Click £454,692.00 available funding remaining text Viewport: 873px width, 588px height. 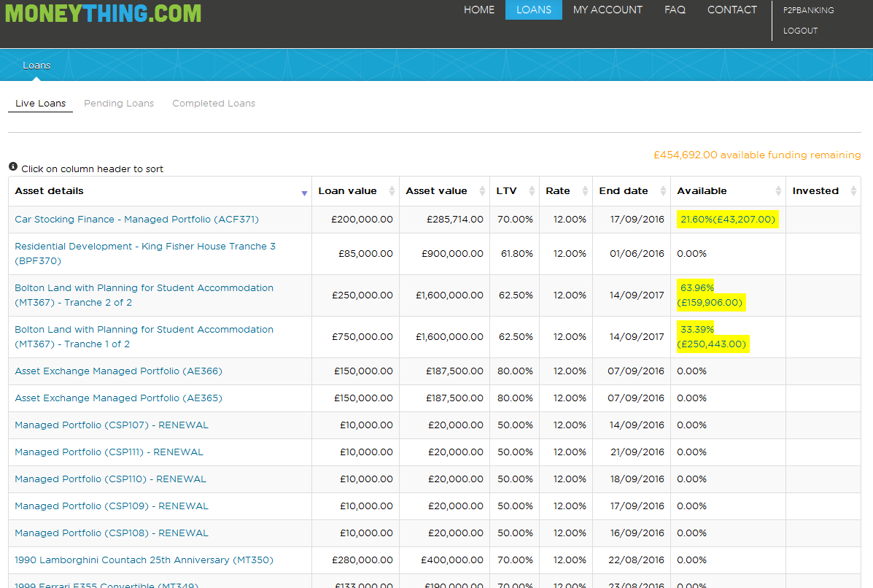[756, 155]
